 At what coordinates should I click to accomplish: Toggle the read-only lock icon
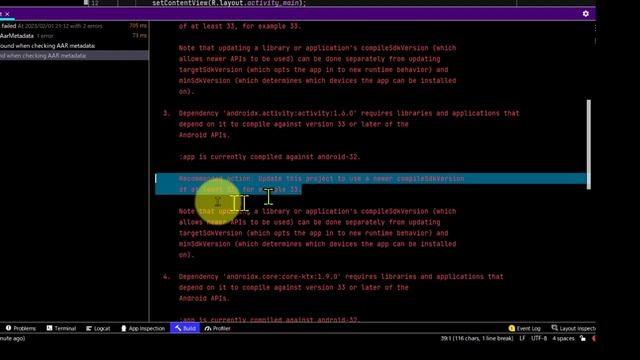(x=583, y=338)
